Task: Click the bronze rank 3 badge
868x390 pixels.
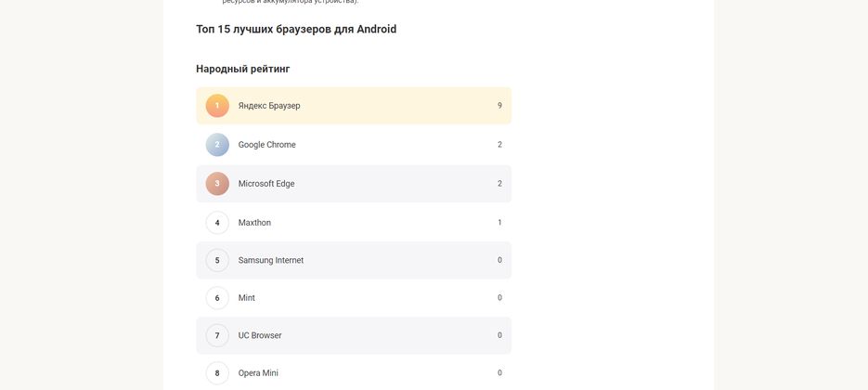Action: coord(217,183)
